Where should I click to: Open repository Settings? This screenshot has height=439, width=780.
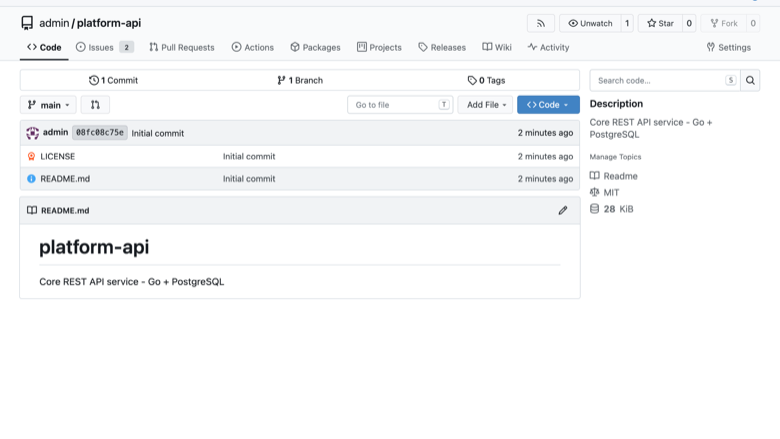(729, 47)
